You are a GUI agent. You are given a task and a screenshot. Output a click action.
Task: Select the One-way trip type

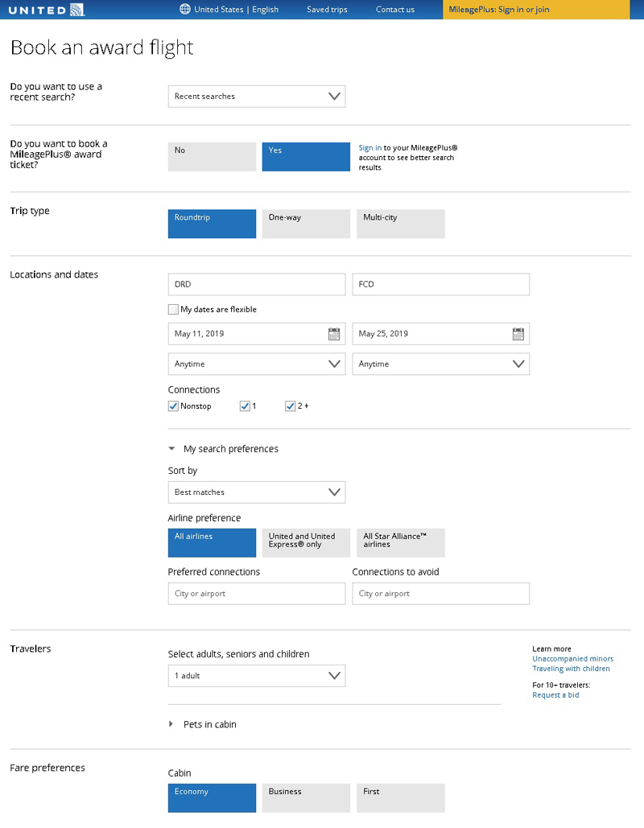point(306,224)
